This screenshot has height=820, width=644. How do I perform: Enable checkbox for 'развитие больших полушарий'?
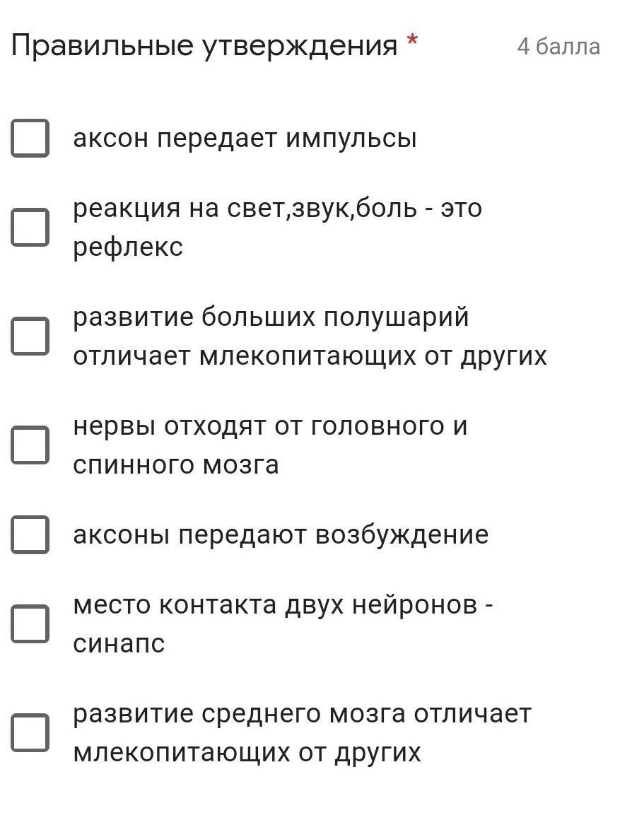[30, 336]
